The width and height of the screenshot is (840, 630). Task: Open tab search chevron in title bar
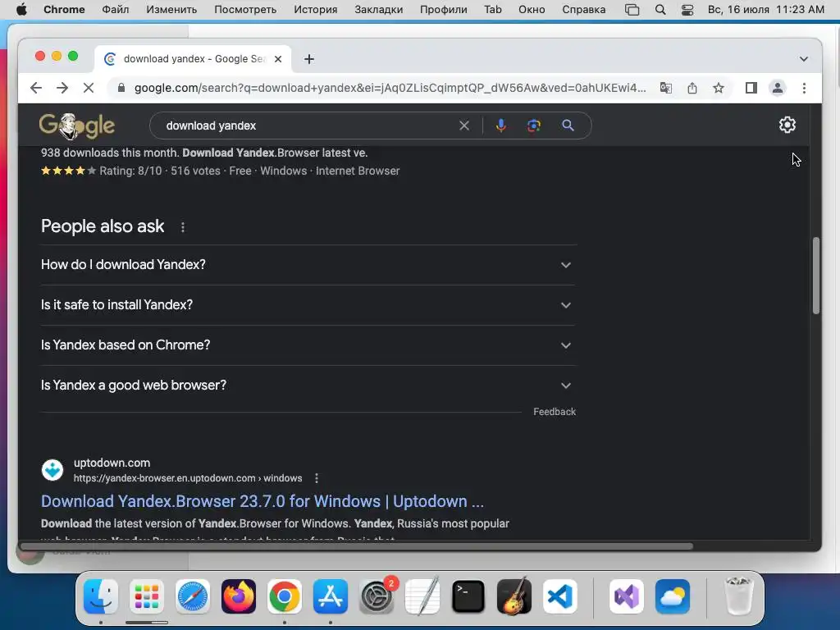pos(804,59)
